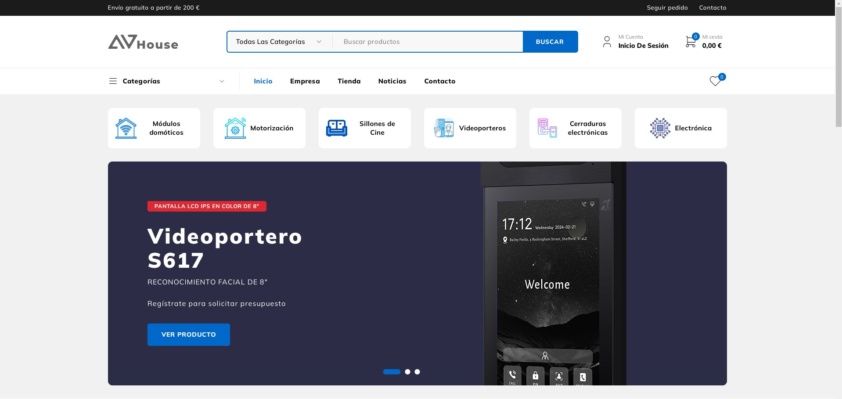
Task: Open the wishlist heart icon
Action: coord(715,81)
